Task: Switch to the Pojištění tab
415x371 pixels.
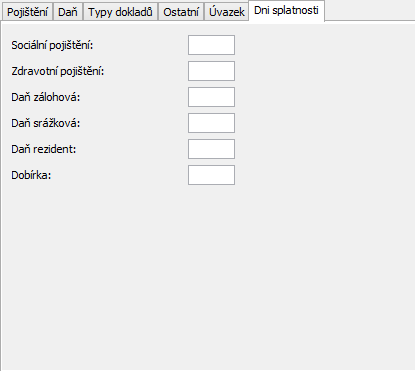Action: coord(27,12)
